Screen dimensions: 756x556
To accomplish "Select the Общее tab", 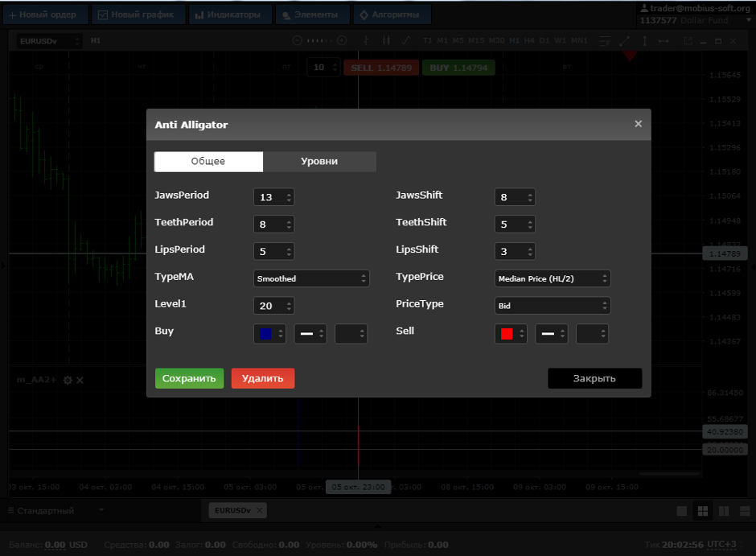I will [x=208, y=162].
